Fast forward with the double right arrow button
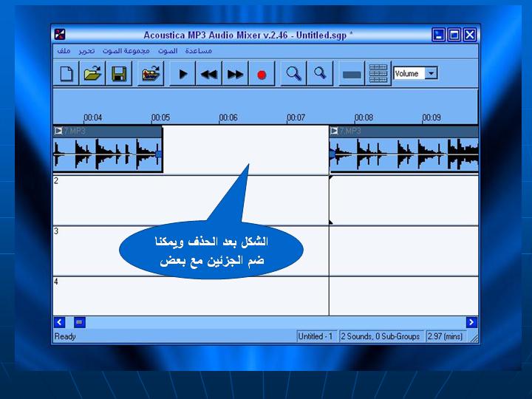The image size is (532, 399). coord(235,74)
